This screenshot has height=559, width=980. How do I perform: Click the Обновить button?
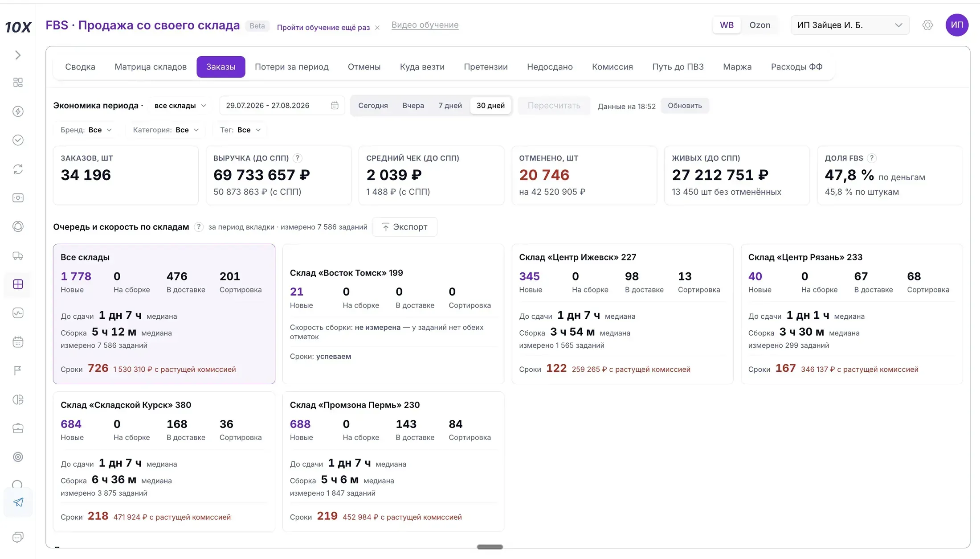click(685, 106)
